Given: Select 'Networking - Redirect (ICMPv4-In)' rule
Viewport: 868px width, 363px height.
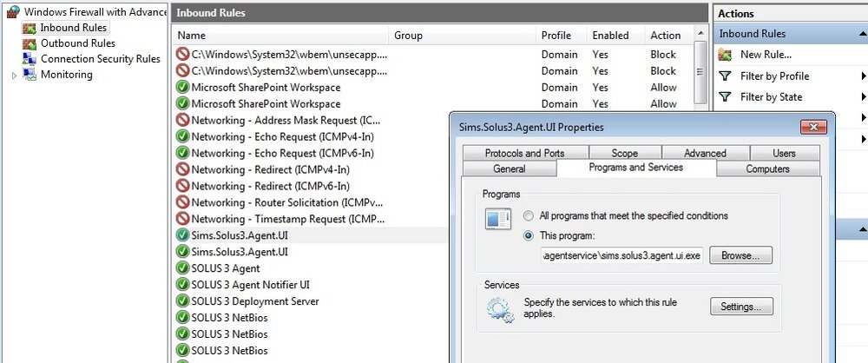Looking at the screenshot, I should tap(270, 169).
